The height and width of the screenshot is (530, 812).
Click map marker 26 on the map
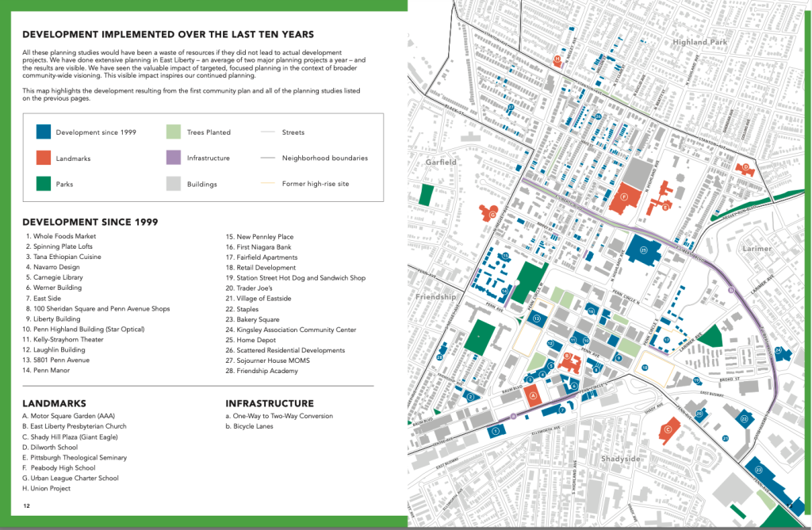coord(598,117)
